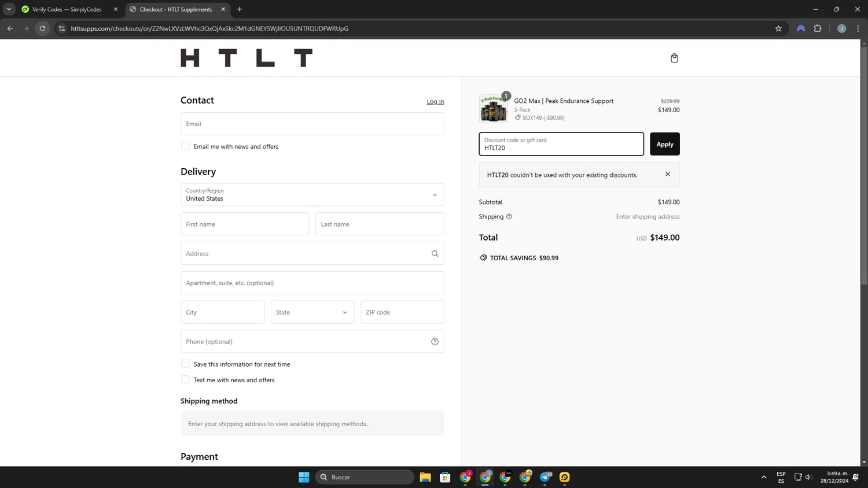Click the Apply discount button
868x488 pixels.
tap(665, 144)
